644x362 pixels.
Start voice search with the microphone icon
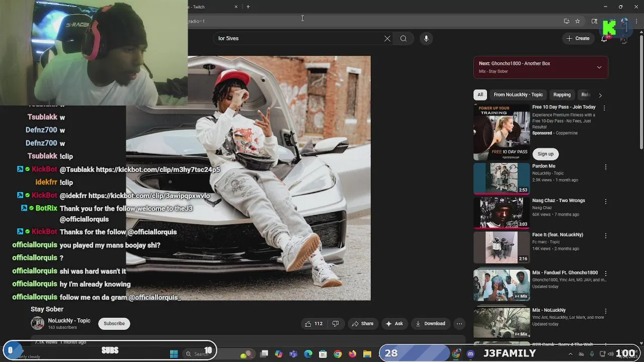click(x=426, y=39)
